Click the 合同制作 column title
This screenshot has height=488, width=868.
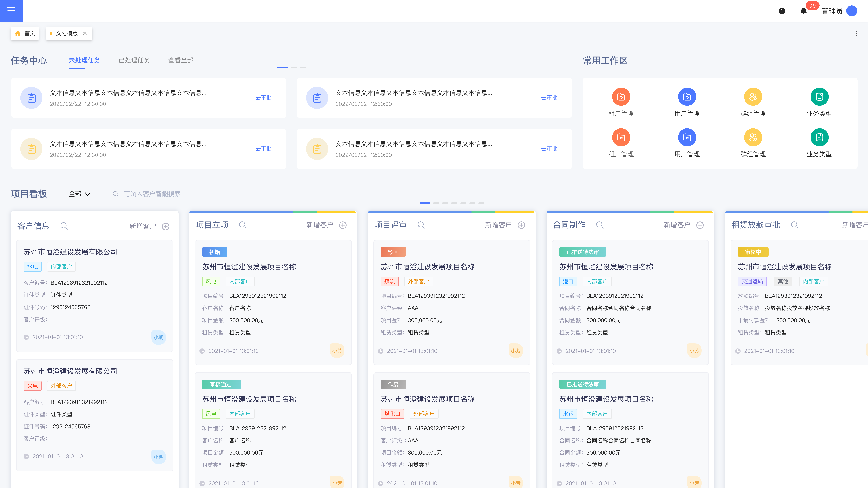tap(569, 225)
